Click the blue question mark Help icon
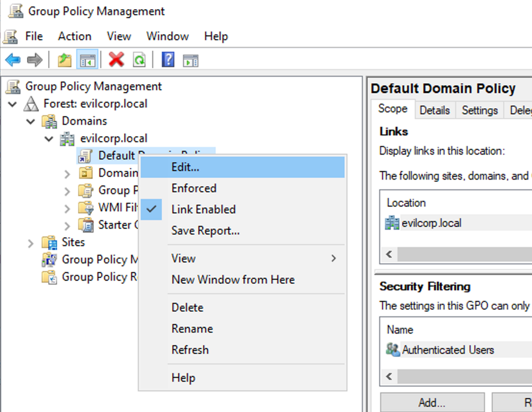Image resolution: width=532 pixels, height=412 pixels. point(168,60)
